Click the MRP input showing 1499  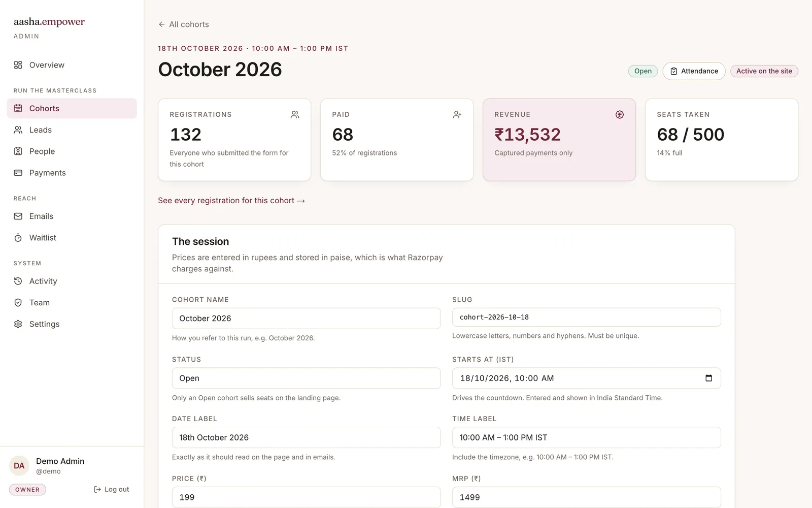586,497
